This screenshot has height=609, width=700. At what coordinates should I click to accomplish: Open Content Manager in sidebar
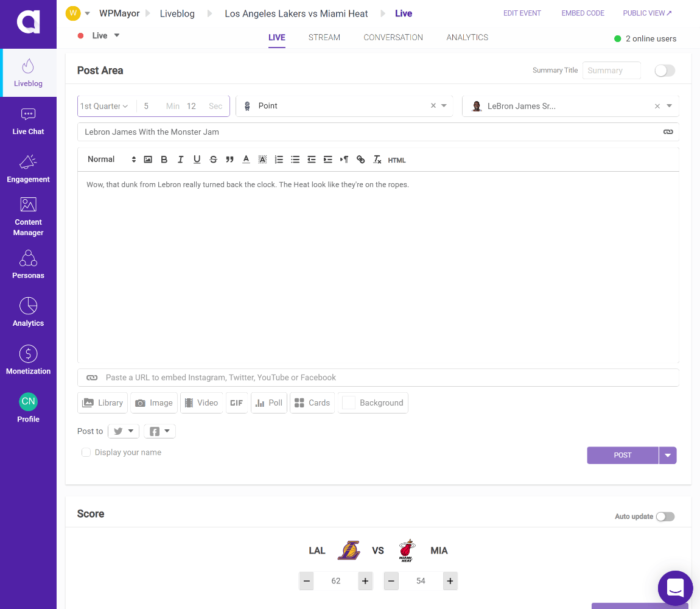tap(28, 217)
